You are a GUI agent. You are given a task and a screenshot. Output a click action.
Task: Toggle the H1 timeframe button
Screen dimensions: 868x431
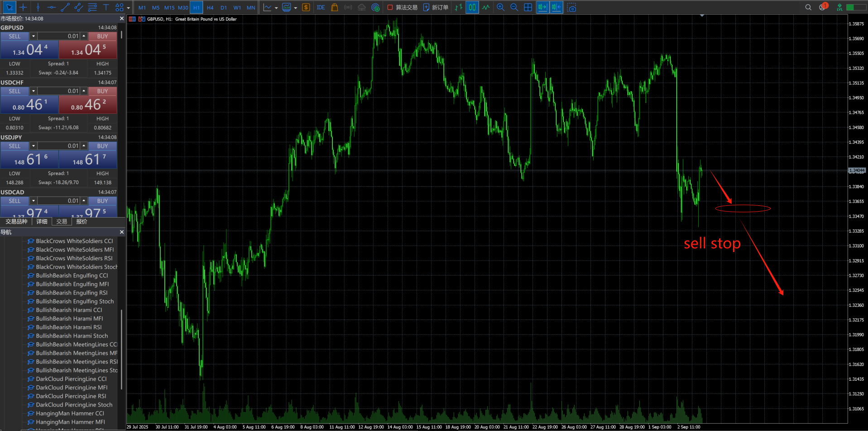pos(197,8)
